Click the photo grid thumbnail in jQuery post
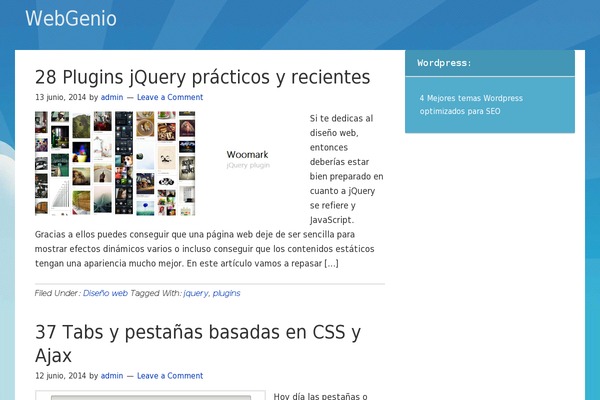600x400 pixels. pos(115,163)
